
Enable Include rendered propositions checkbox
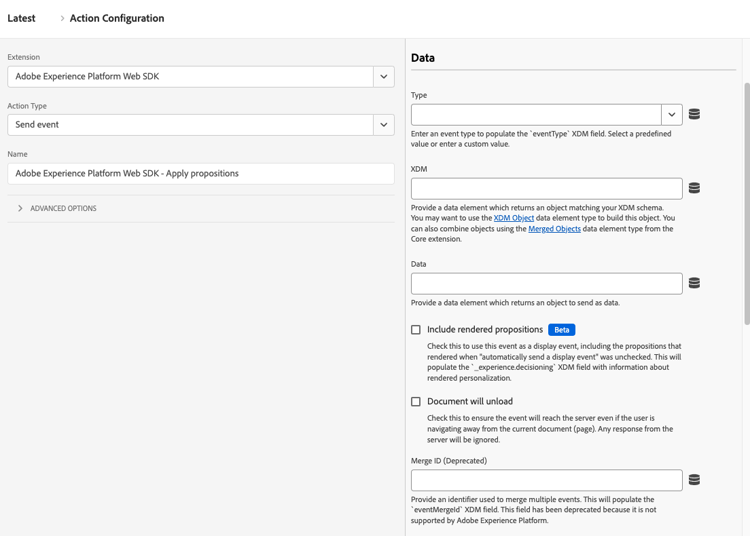[416, 330]
